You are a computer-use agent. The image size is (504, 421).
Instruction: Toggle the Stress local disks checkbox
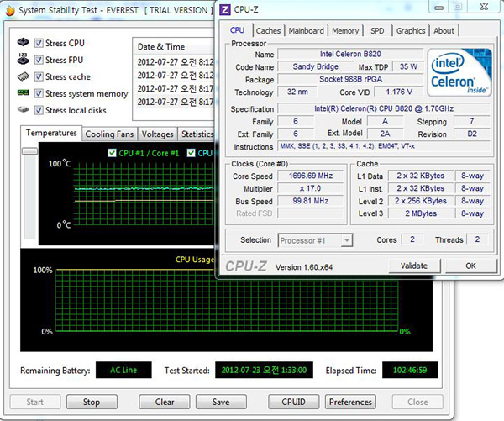[39, 110]
